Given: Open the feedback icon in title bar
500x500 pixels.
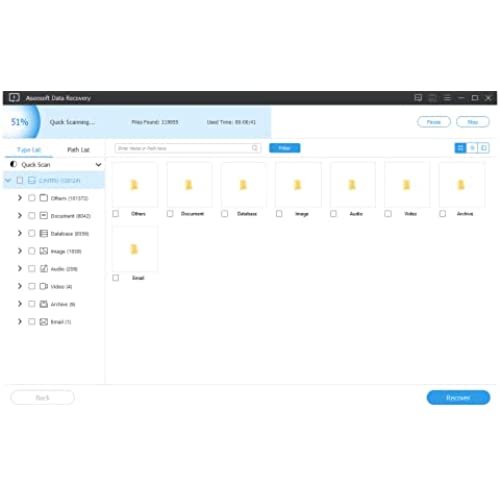Looking at the screenshot, I should 418,98.
